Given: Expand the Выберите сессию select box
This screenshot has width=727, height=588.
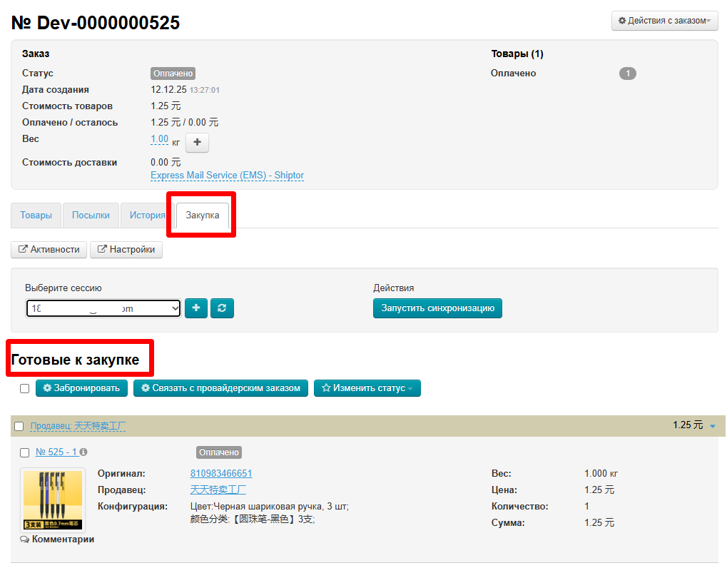Looking at the screenshot, I should [103, 308].
